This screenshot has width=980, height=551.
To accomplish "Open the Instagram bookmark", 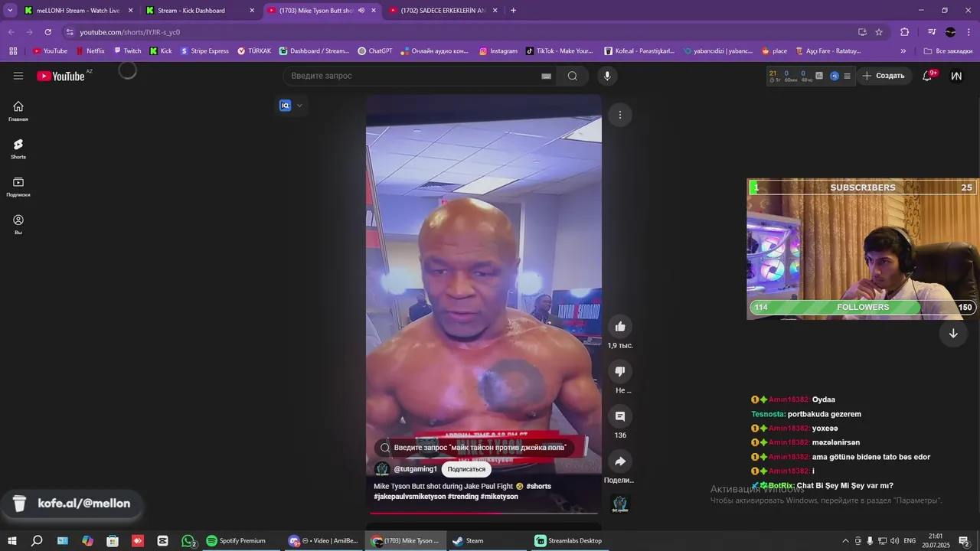I will pyautogui.click(x=498, y=51).
